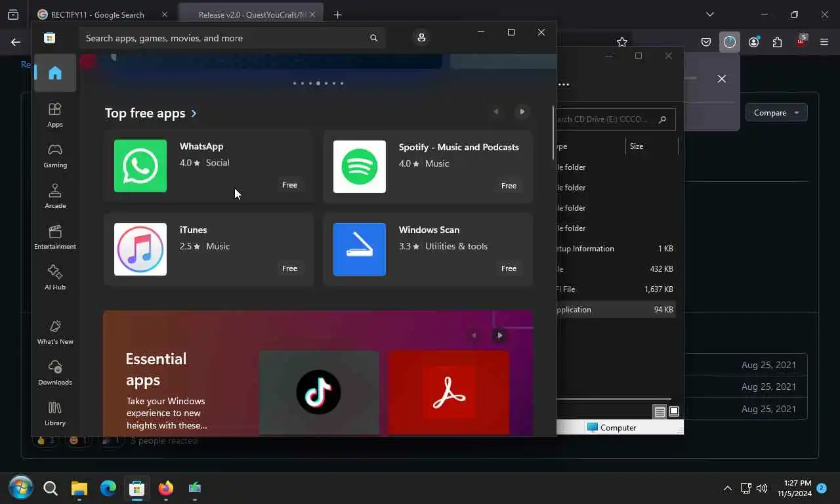Get WhatsApp using its Free button
Screen dimensions: 840x504
tap(289, 185)
